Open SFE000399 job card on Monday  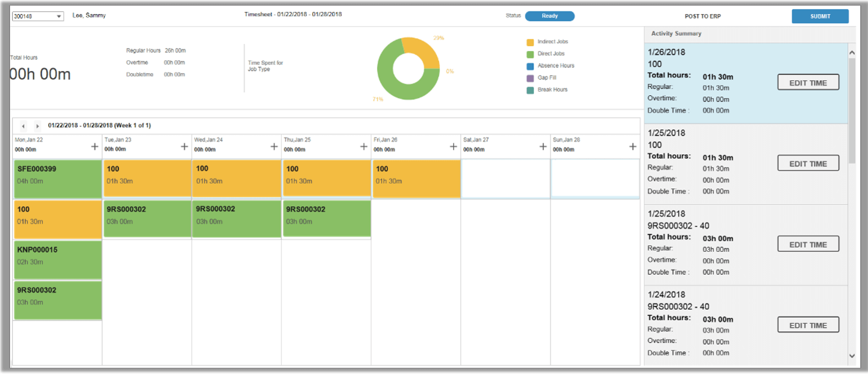(57, 178)
